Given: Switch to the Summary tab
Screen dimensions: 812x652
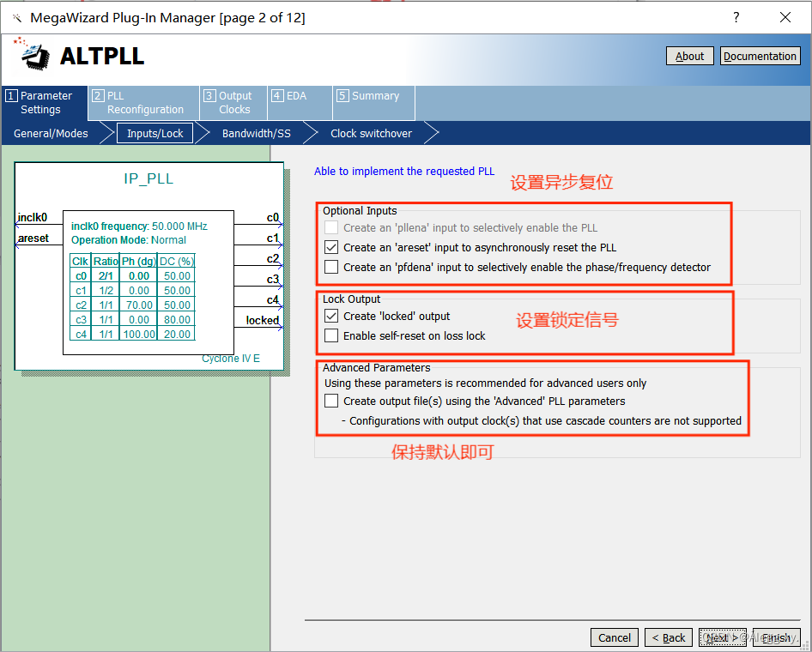Looking at the screenshot, I should click(374, 102).
